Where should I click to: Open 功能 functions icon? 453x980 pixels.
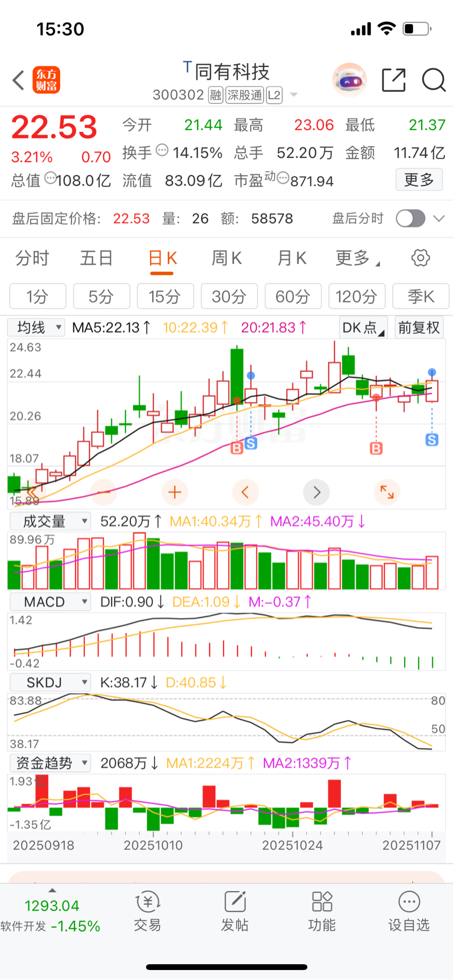322,911
